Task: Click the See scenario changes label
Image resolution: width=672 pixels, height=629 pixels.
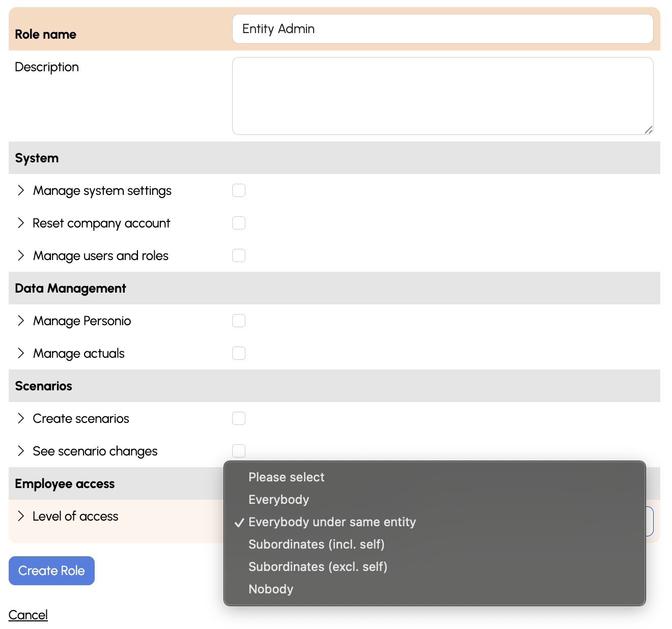Action: tap(95, 451)
